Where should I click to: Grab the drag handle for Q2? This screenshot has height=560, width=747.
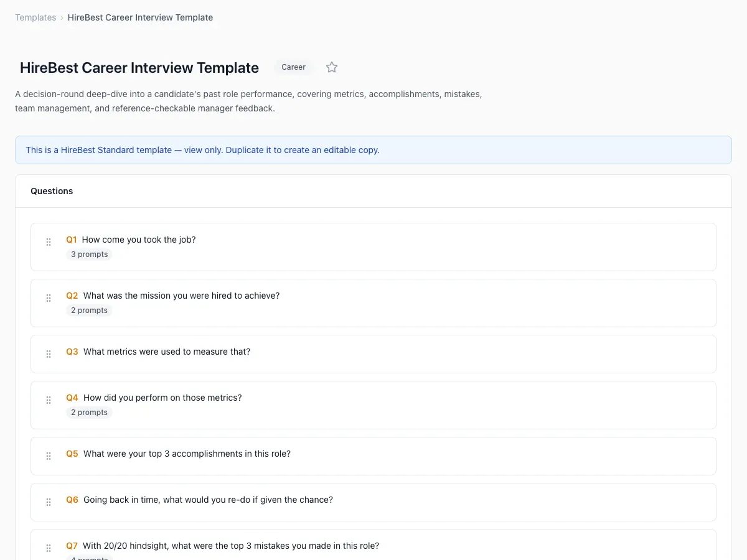point(49,298)
